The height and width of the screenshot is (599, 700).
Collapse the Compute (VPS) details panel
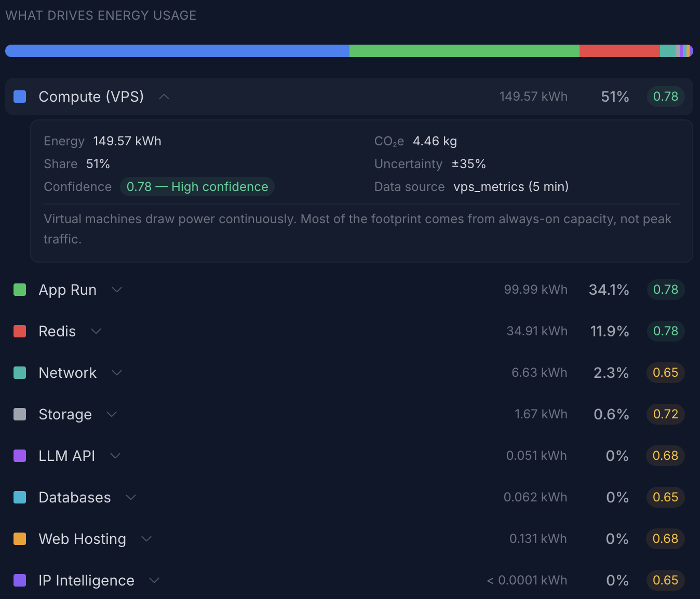pyautogui.click(x=164, y=97)
